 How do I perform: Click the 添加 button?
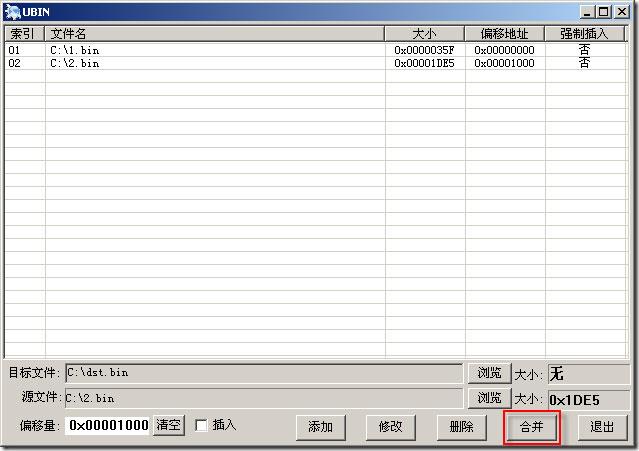pos(321,426)
